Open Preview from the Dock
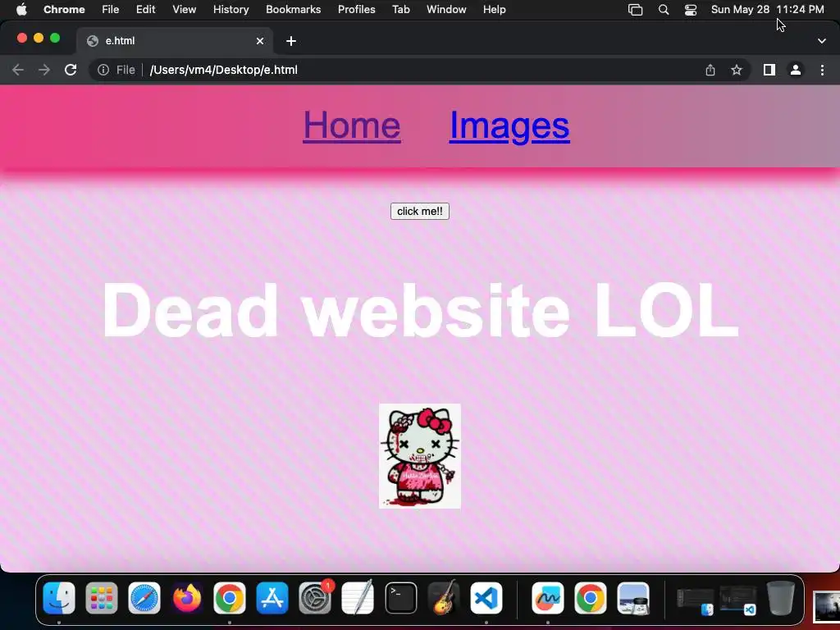 click(633, 598)
